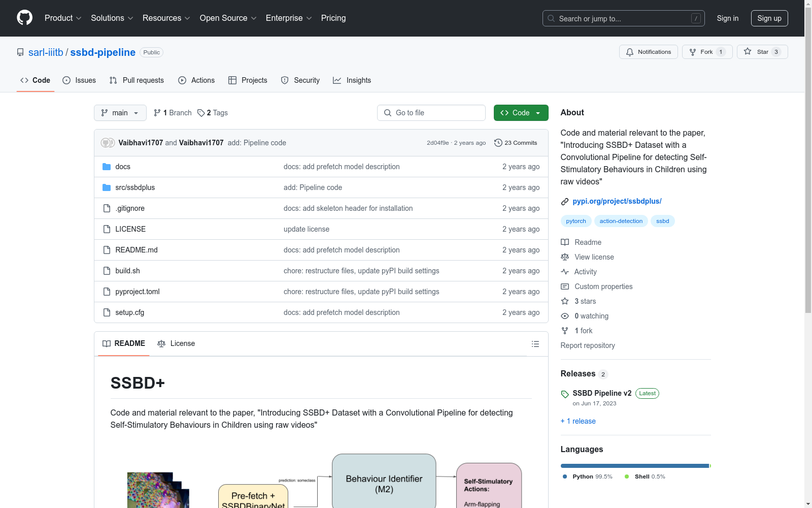
Task: Click Report repository link
Action: pos(588,345)
